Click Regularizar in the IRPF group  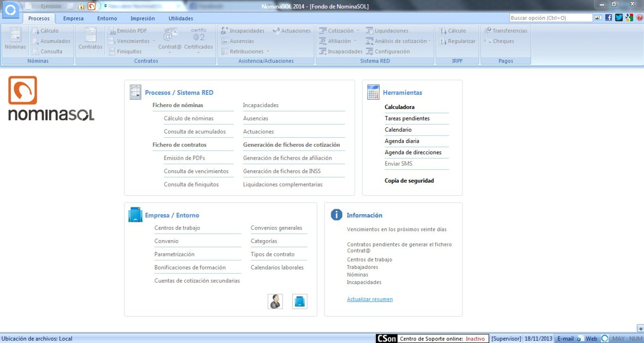pos(457,41)
